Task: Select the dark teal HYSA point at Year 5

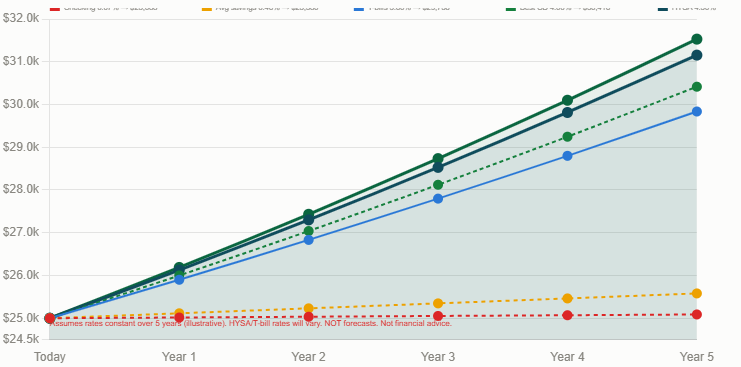Action: pyautogui.click(x=697, y=55)
